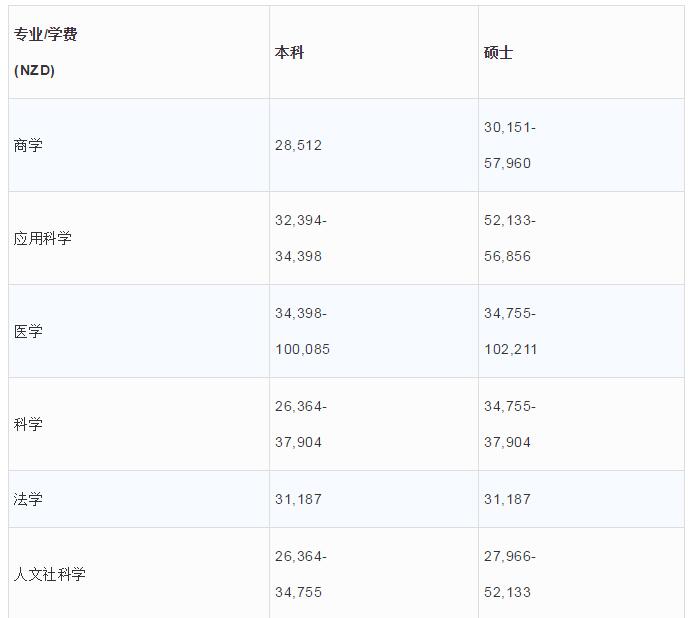This screenshot has height=618, width=689.
Task: Click 31,187 in the 法学 本科 cell
Action: tap(298, 499)
